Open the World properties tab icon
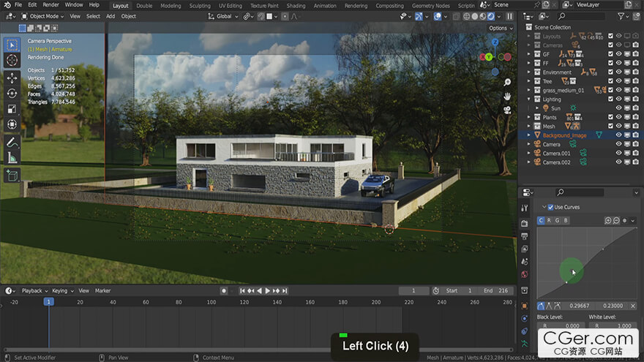 [x=524, y=274]
